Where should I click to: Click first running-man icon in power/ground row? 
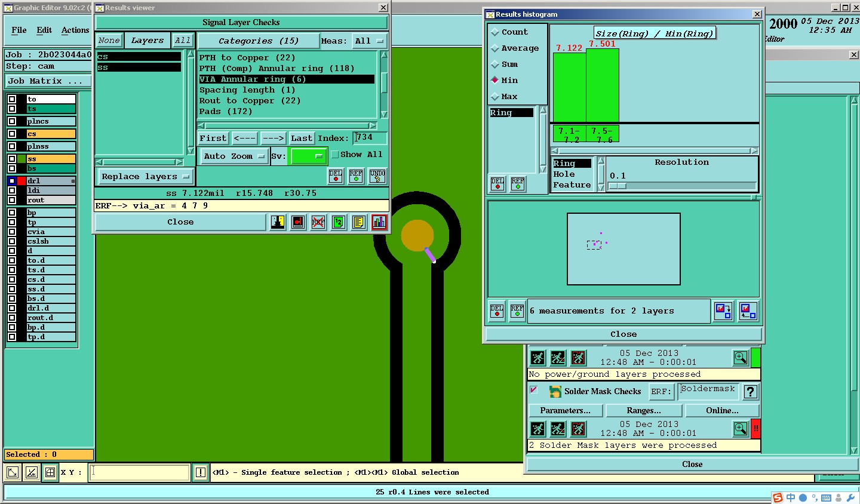click(537, 358)
